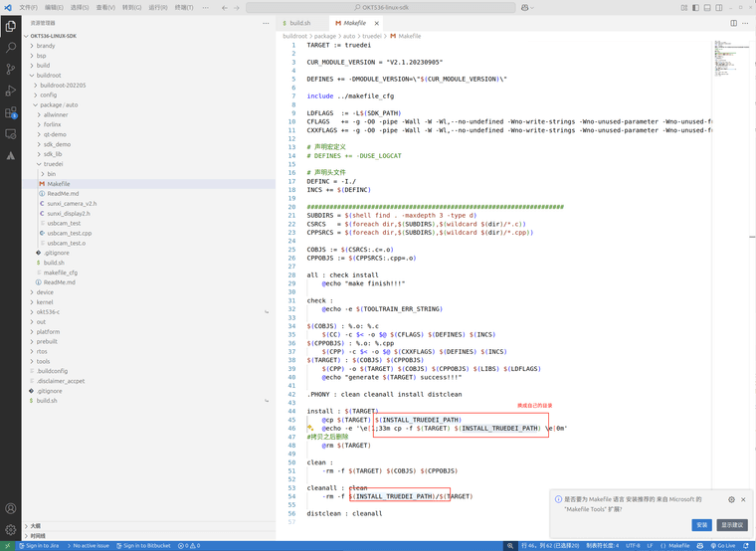The image size is (756, 551).
Task: Click Sign in to Jira status item
Action: point(39,546)
